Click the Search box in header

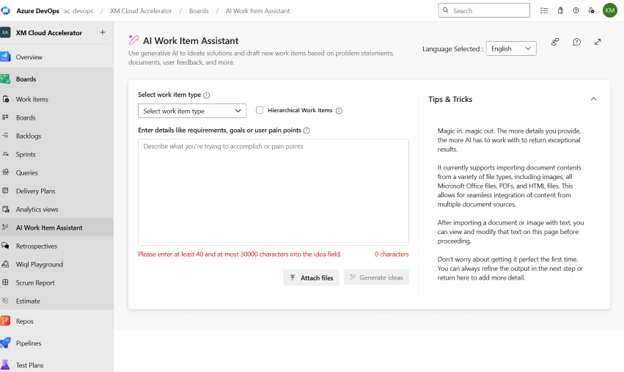(x=484, y=10)
